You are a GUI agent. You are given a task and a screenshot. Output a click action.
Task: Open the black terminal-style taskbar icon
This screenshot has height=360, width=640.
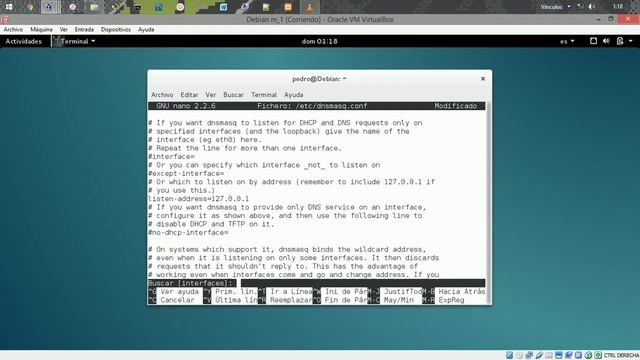[x=137, y=7]
